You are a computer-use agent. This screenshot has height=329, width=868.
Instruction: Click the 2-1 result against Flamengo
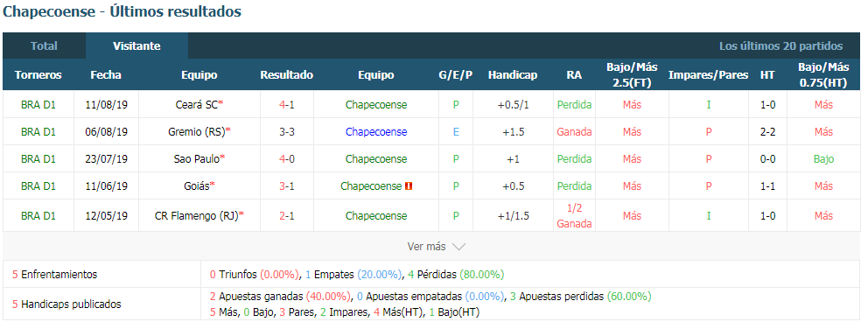[x=287, y=216]
